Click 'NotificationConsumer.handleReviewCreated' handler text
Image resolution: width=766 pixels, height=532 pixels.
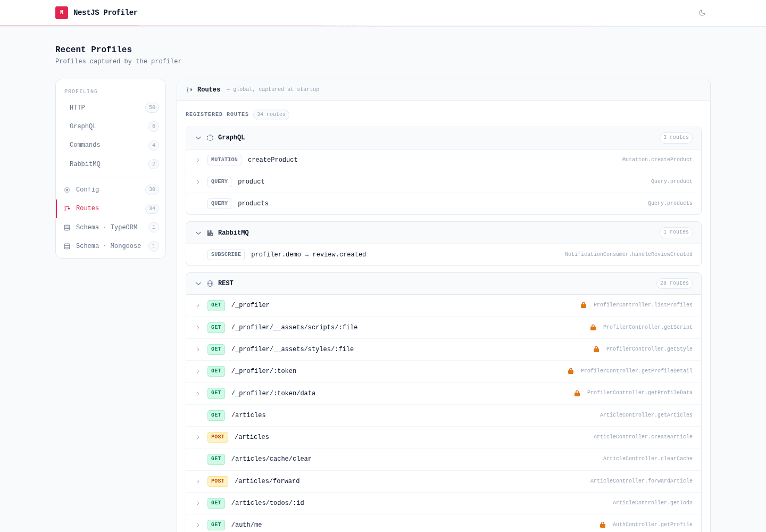[629, 255]
